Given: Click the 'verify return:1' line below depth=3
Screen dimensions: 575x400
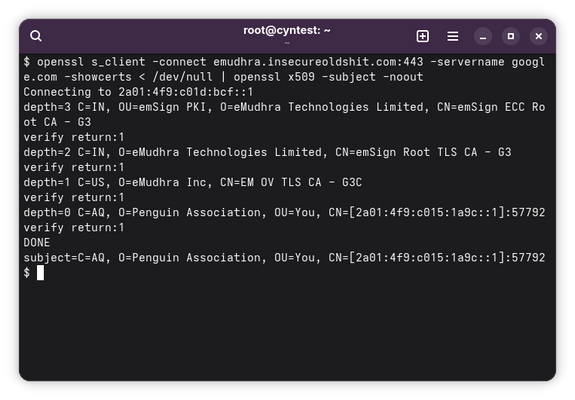Looking at the screenshot, I should click(x=74, y=137).
